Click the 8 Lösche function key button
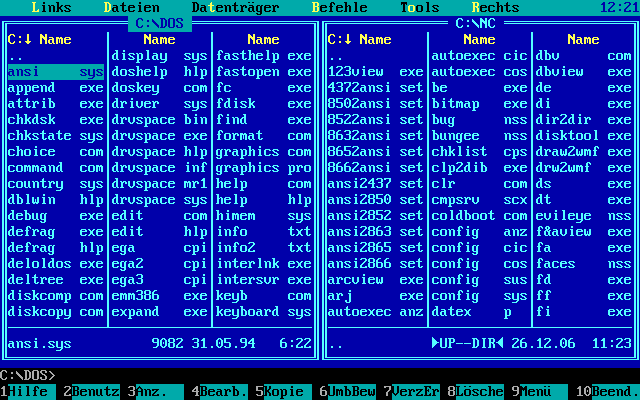The image size is (640, 400). 476,392
